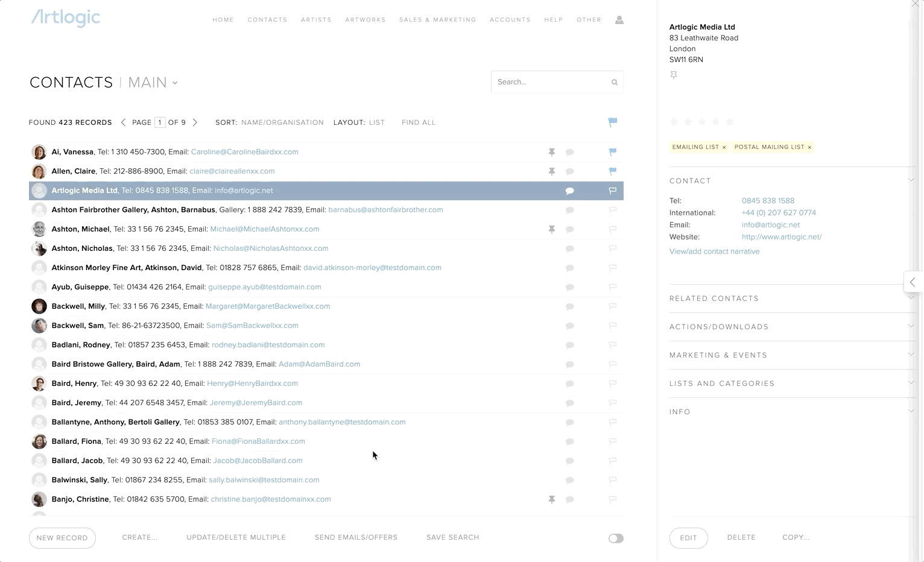Screen dimensions: 924x562
Task: Click Update/Delete Multiple
Action: pos(236,537)
